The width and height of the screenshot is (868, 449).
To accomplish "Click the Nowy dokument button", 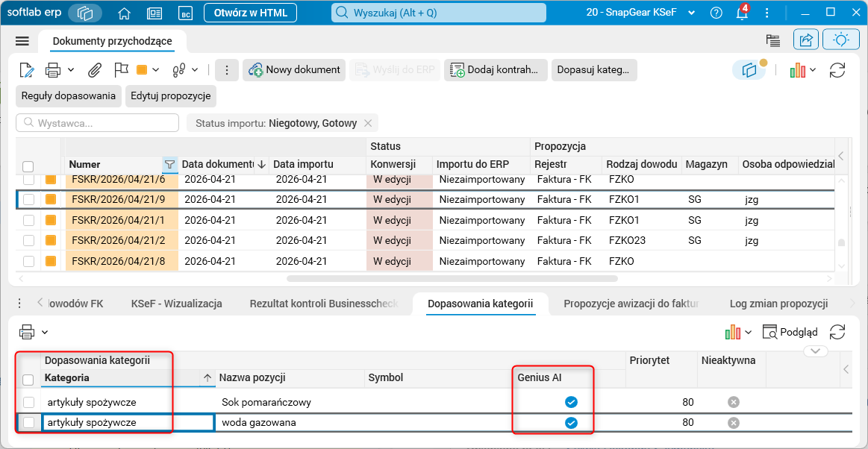I will pyautogui.click(x=295, y=69).
